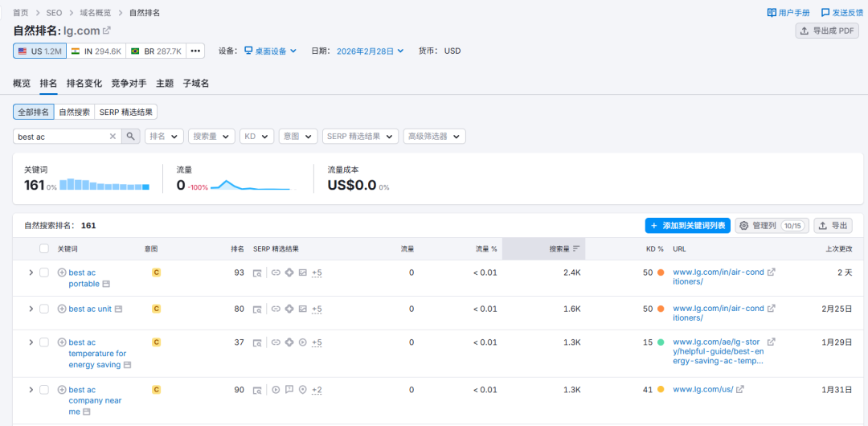Switch to 概览 tab
The image size is (868, 426).
22,84
